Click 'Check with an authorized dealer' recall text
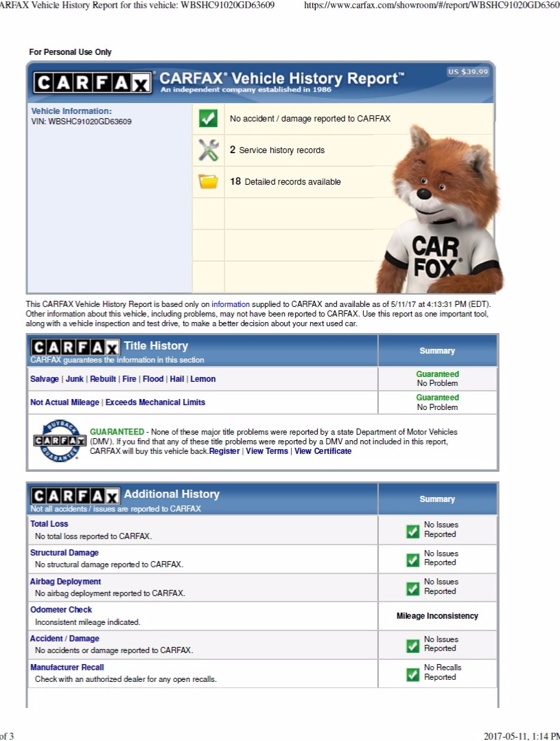 (126, 679)
